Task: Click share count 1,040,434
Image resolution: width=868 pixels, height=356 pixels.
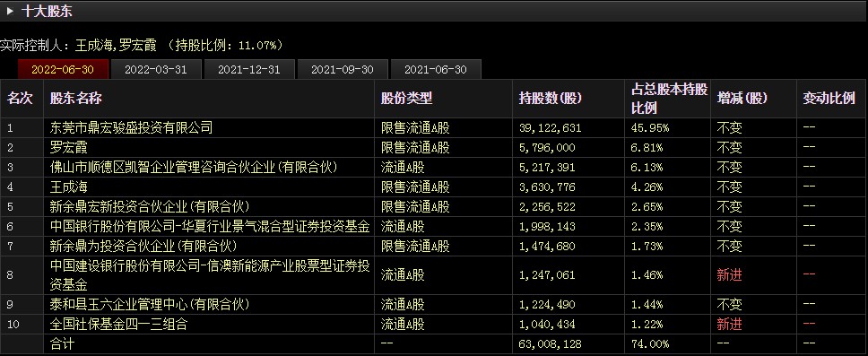Action: pyautogui.click(x=547, y=324)
